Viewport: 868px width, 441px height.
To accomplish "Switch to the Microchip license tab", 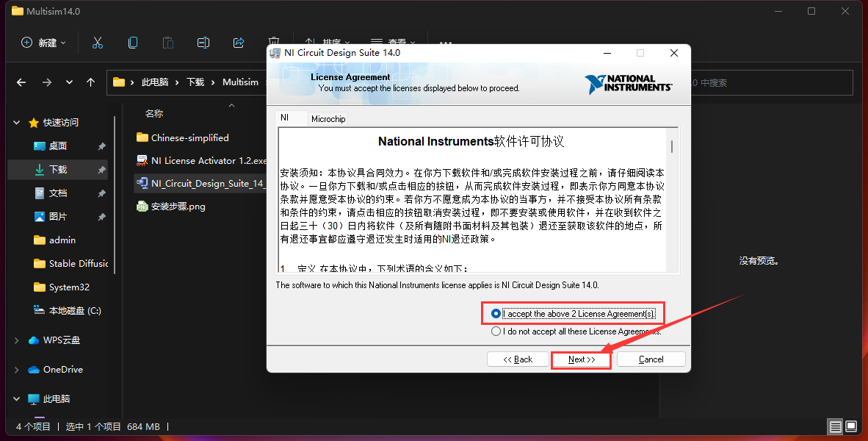I will tap(328, 118).
